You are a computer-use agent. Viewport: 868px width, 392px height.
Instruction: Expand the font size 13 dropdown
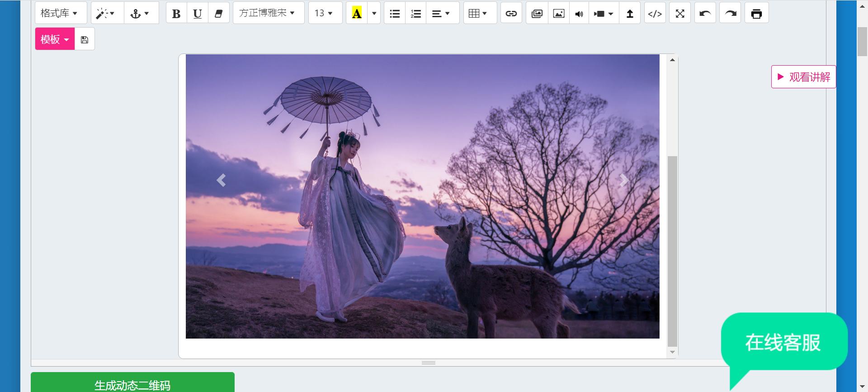[325, 13]
